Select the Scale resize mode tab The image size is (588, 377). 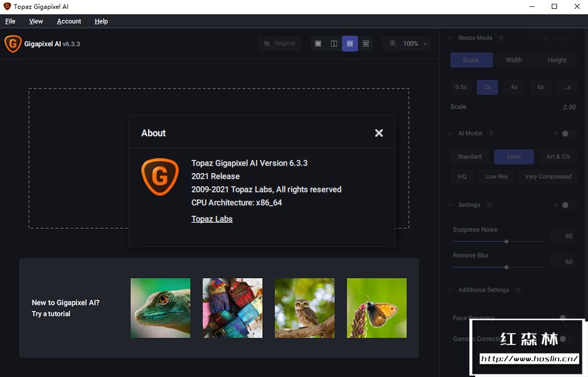(x=471, y=60)
